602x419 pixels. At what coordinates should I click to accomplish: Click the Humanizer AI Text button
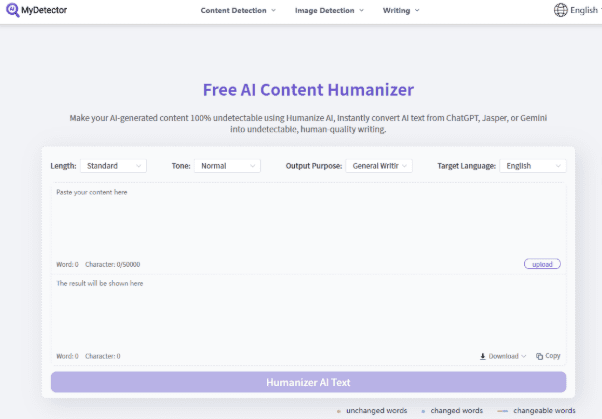[308, 382]
